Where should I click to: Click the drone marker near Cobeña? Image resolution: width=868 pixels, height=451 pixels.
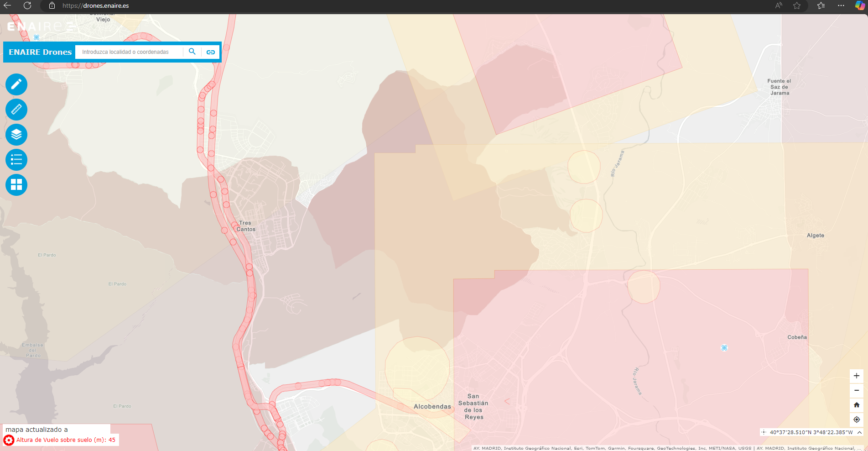click(x=724, y=348)
